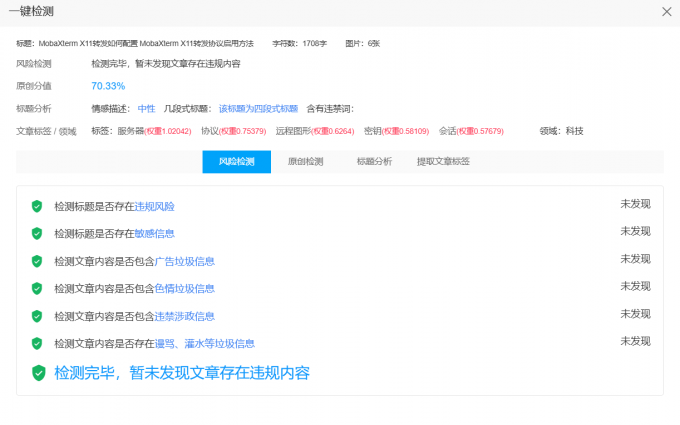Click the 违禁涉政信息 link
Screen dimensions: 680x425
pyautogui.click(x=185, y=316)
